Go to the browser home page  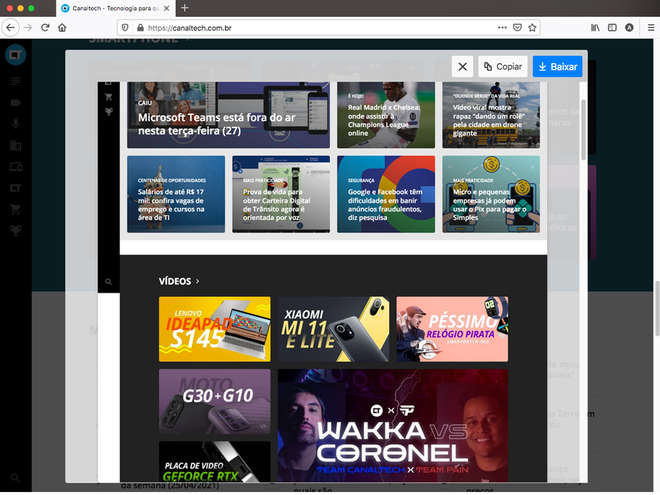tap(62, 28)
